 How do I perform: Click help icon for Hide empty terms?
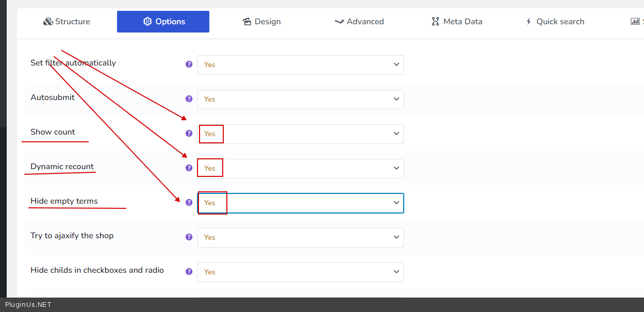tap(189, 203)
